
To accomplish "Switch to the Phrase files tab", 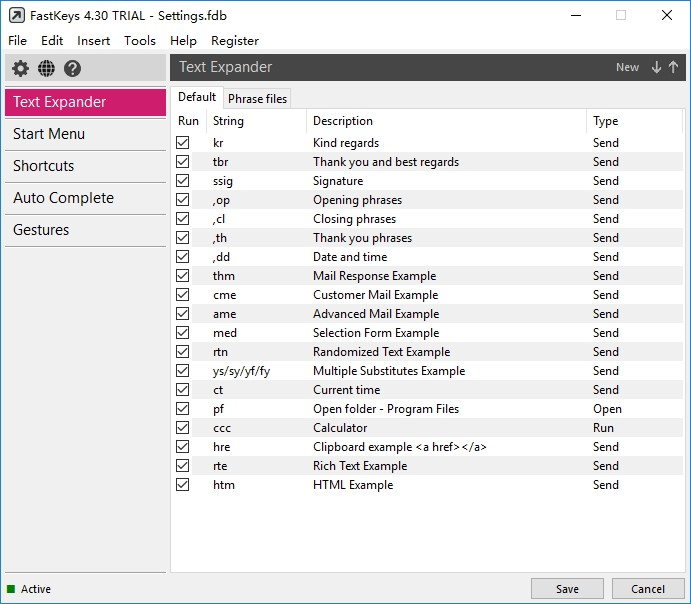I will click(x=257, y=99).
